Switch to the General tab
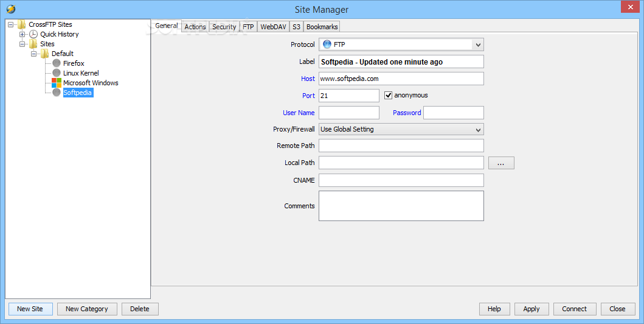 point(167,26)
